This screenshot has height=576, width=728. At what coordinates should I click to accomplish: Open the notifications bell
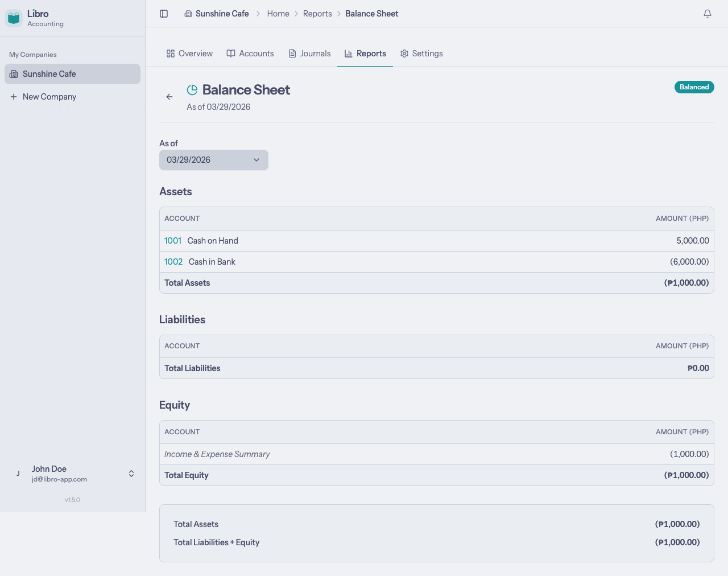point(708,14)
